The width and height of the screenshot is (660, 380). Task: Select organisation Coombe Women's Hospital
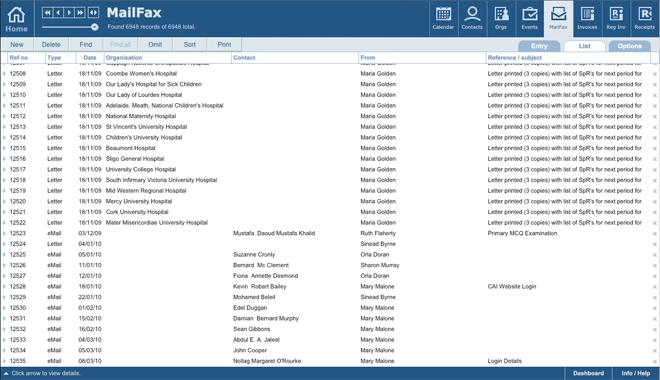point(141,74)
